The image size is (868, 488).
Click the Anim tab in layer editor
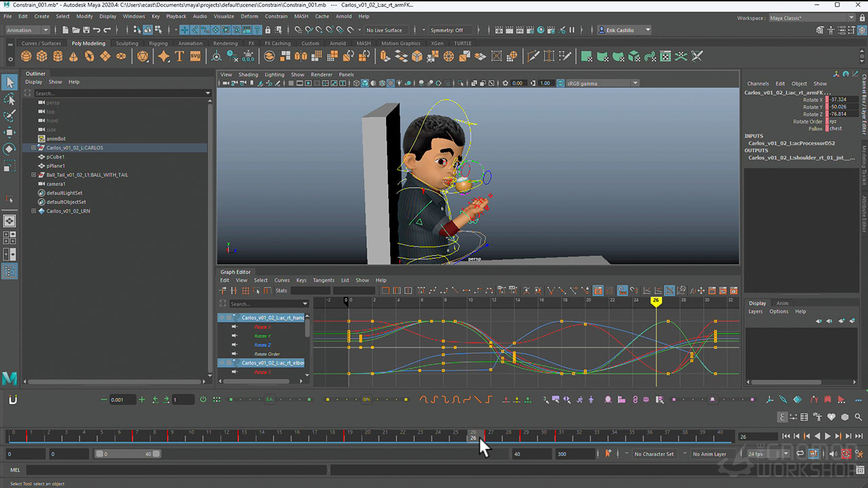pyautogui.click(x=782, y=303)
